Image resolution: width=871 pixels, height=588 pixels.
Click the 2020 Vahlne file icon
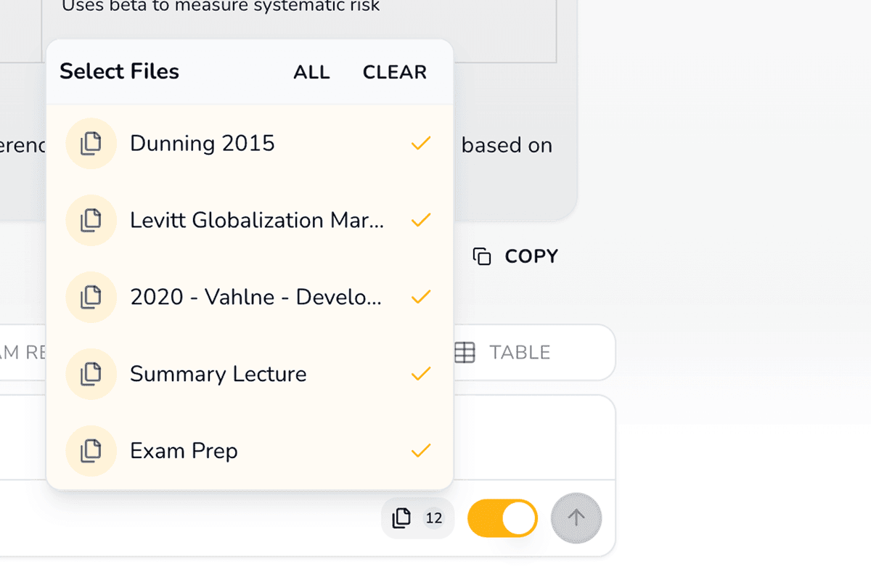(91, 297)
